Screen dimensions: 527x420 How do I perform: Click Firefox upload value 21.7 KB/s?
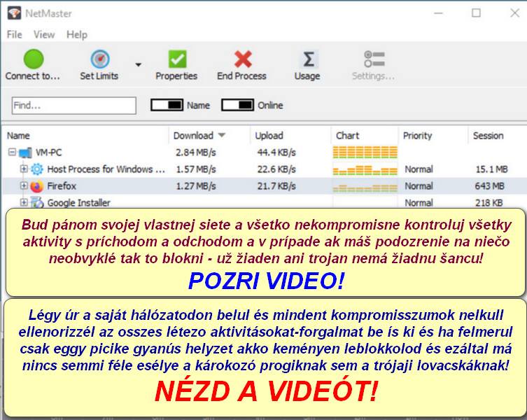click(276, 186)
